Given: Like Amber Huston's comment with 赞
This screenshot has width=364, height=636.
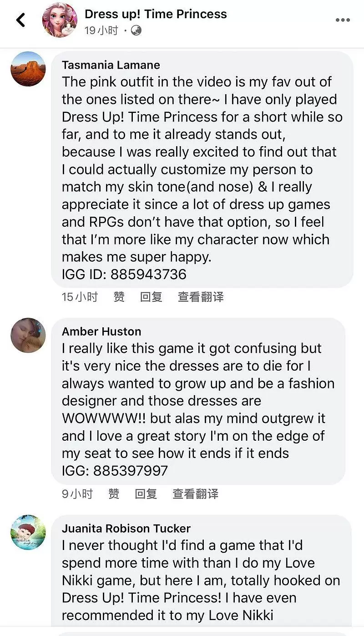Looking at the screenshot, I should 114,494.
